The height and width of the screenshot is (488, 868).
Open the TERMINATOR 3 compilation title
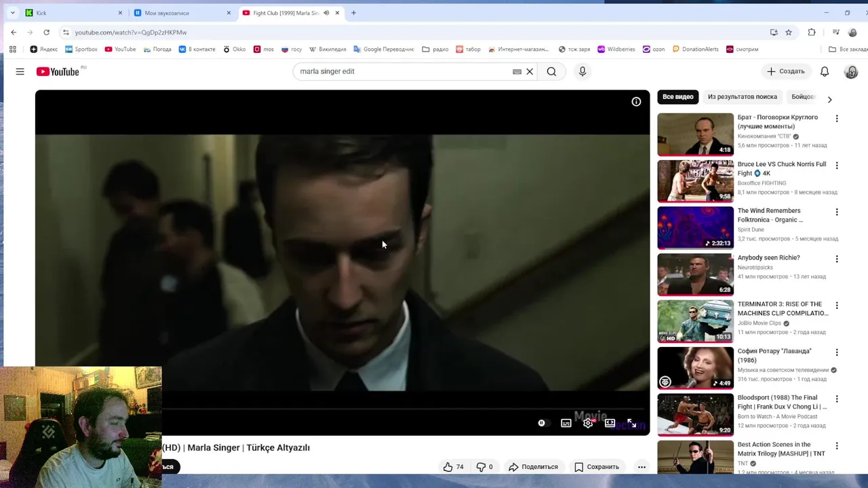[x=783, y=308]
